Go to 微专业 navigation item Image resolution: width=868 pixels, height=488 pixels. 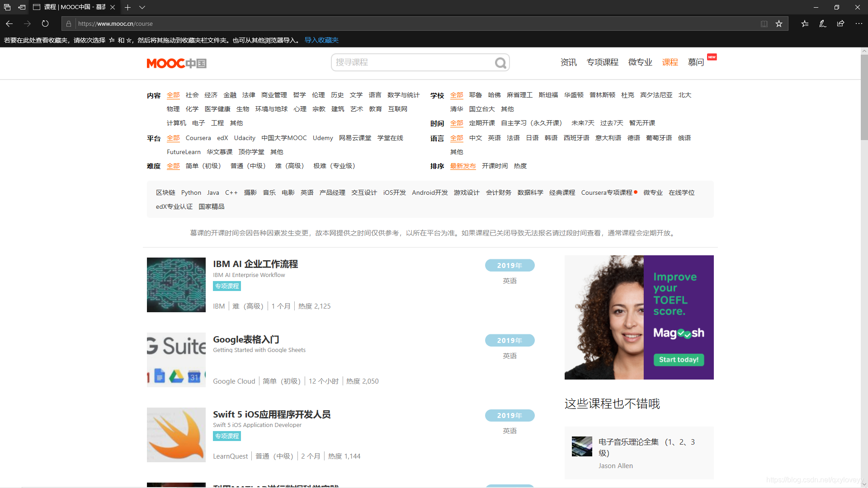(x=640, y=62)
